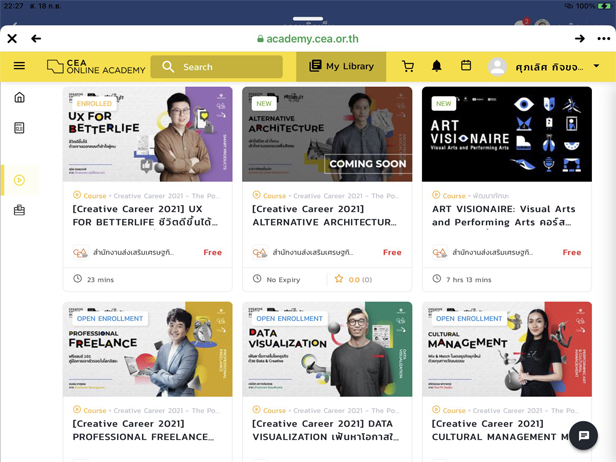Click title '[Creative Career 2021] DATA VISUALIZATION'

pos(325,430)
